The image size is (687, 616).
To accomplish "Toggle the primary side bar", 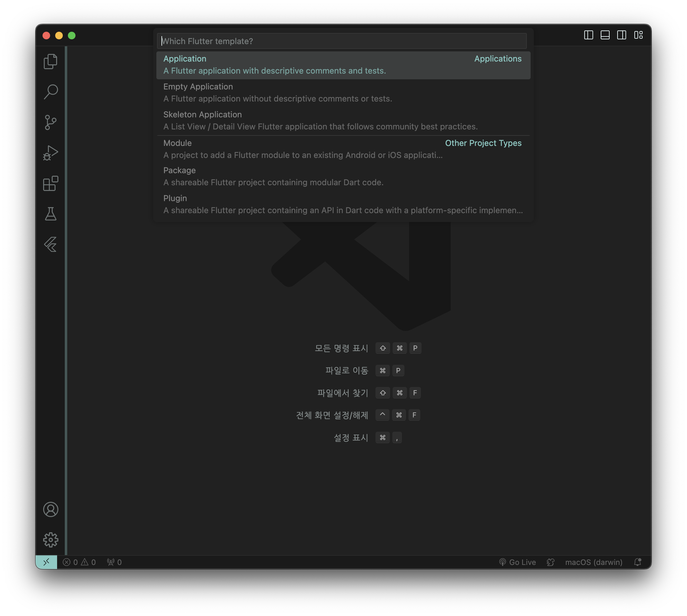I will pos(589,35).
